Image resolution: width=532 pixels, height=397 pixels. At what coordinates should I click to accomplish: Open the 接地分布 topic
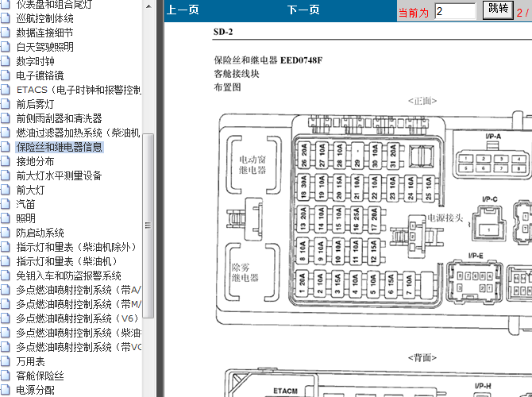point(35,161)
